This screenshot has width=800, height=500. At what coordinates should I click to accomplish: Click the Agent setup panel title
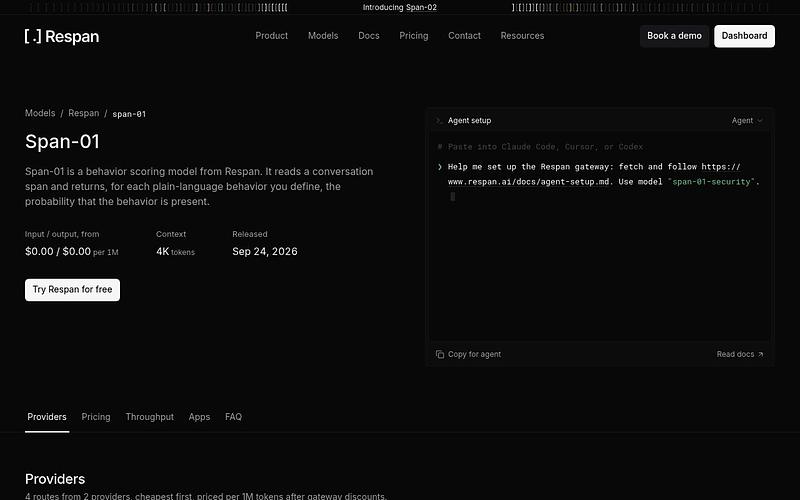tap(469, 120)
